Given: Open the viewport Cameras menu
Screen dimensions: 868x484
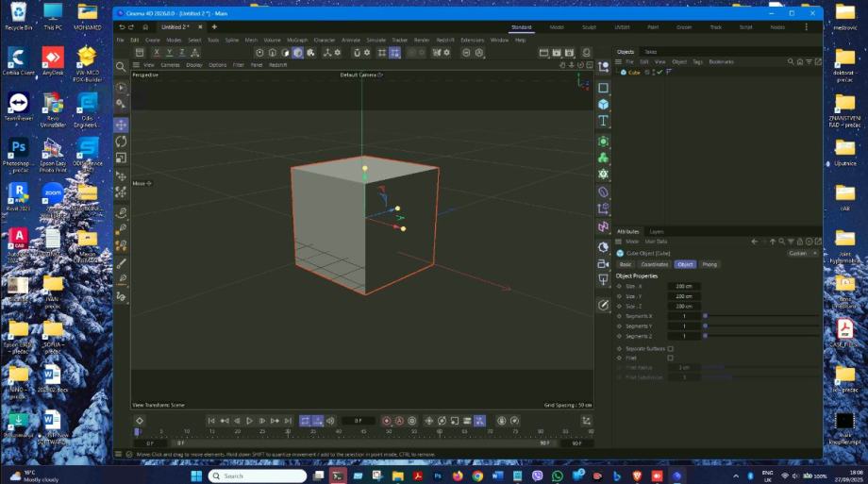Looking at the screenshot, I should (x=170, y=65).
